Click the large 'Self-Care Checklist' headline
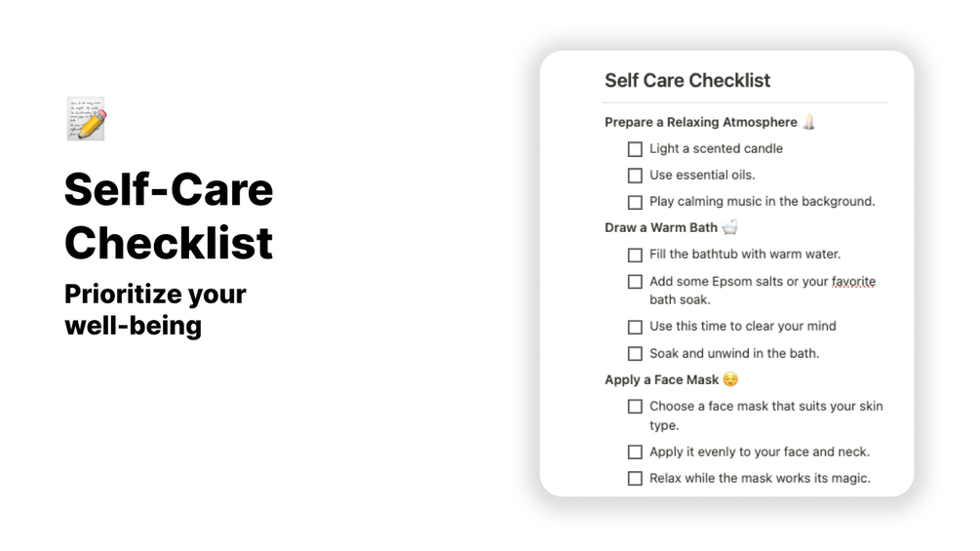Viewport: 980px width, 551px height. click(x=169, y=216)
